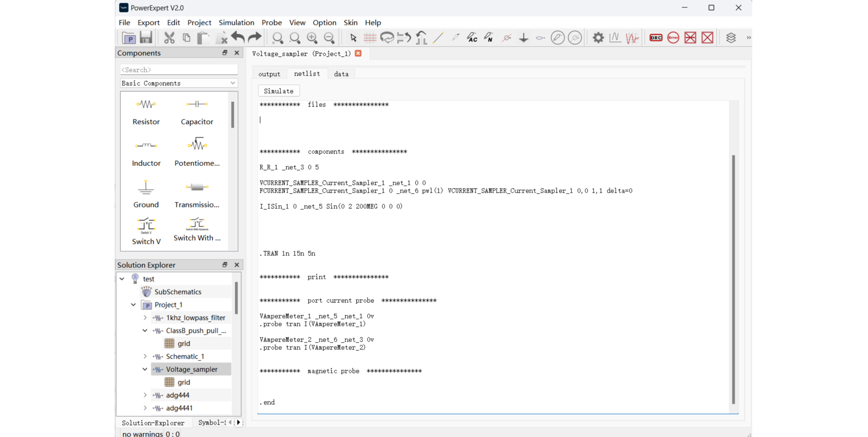Click the zoom in magnifier icon

pos(312,38)
